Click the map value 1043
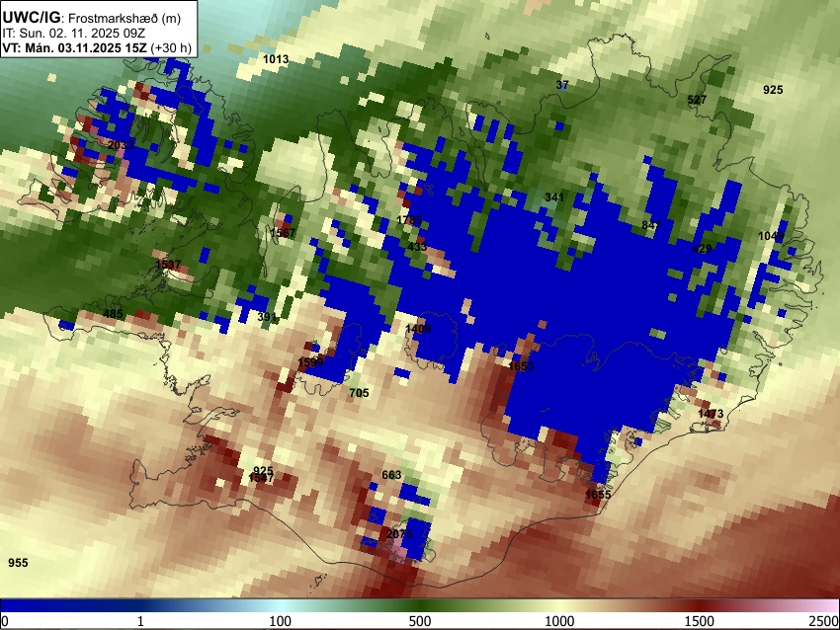The width and height of the screenshot is (840, 630). (x=771, y=236)
